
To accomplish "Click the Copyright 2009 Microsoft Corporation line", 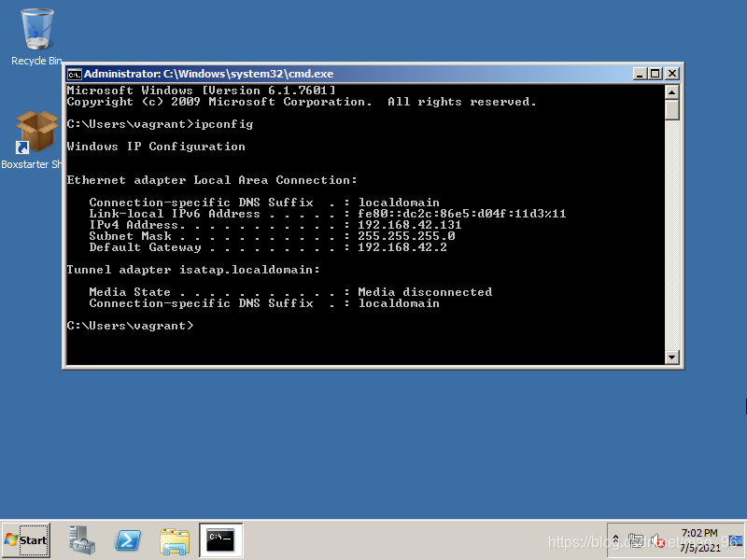I will point(302,102).
